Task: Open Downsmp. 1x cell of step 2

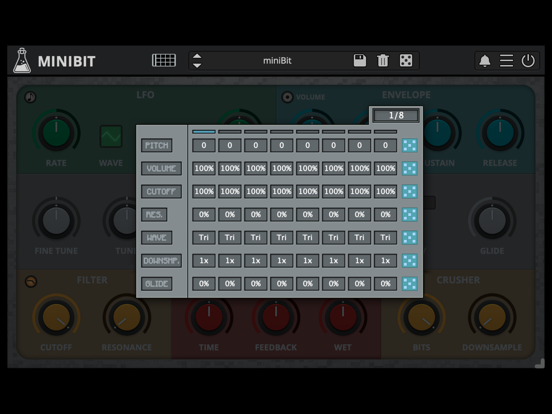Action: point(230,261)
